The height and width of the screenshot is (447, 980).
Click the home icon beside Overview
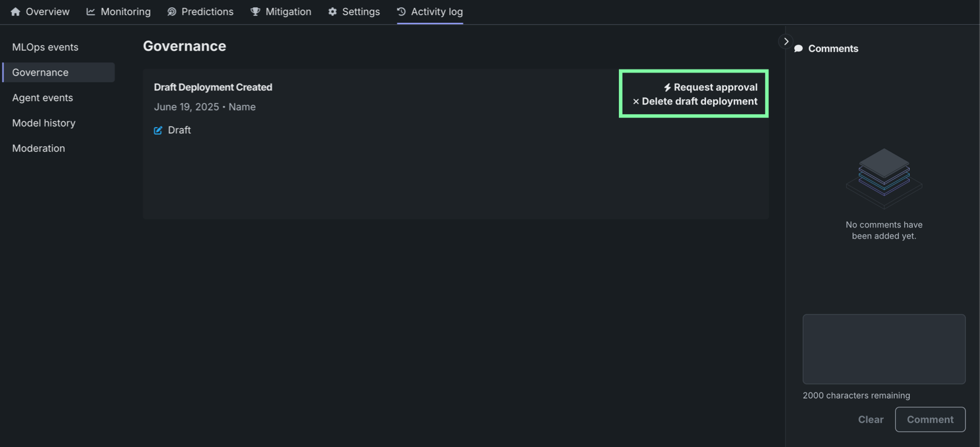tap(15, 11)
